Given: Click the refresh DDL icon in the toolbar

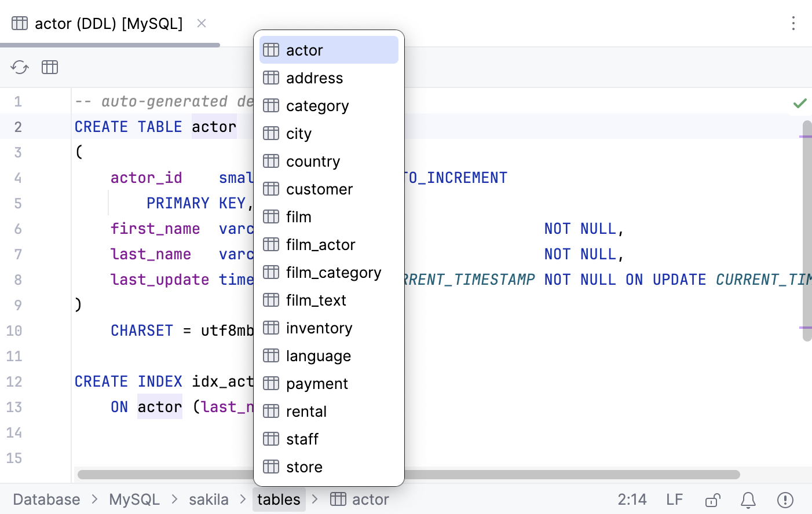Looking at the screenshot, I should pyautogui.click(x=19, y=67).
